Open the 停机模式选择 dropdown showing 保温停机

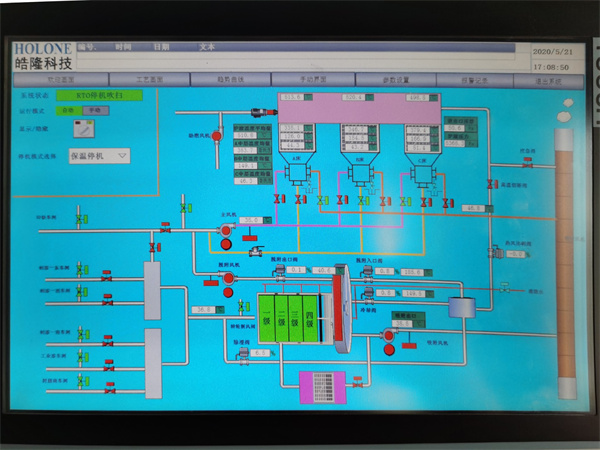[99, 155]
